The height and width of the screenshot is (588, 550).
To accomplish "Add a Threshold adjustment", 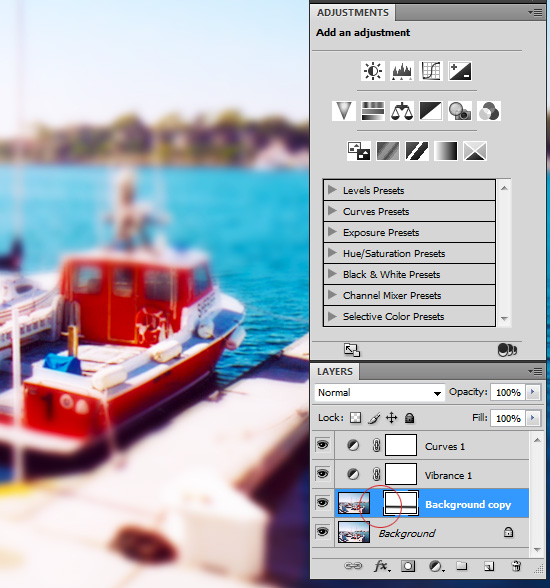I will [417, 151].
